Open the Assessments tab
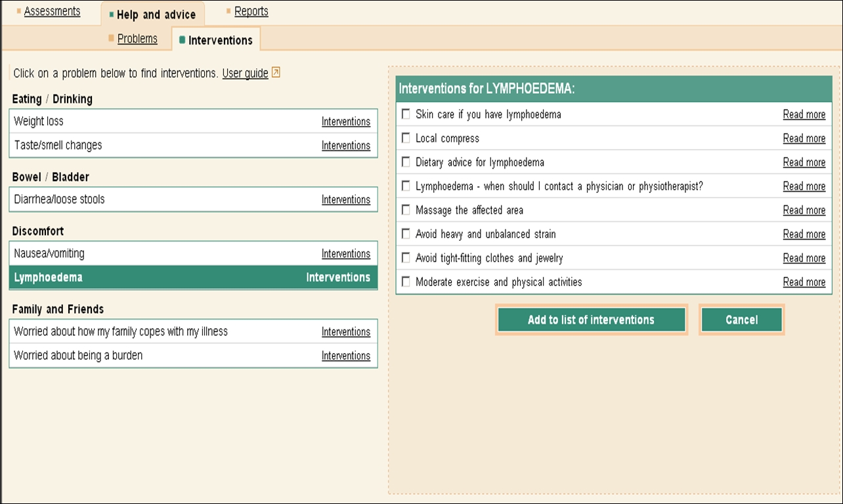Image resolution: width=843 pixels, height=504 pixels. (52, 11)
